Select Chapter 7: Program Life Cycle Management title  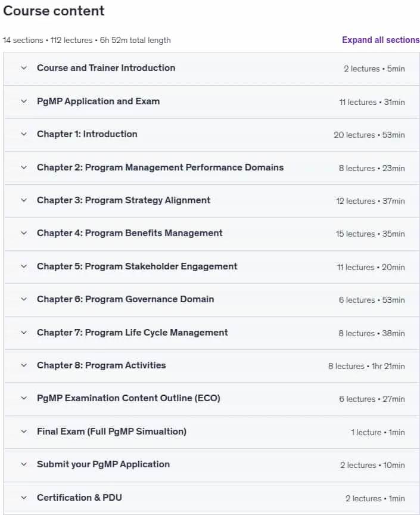coord(132,333)
